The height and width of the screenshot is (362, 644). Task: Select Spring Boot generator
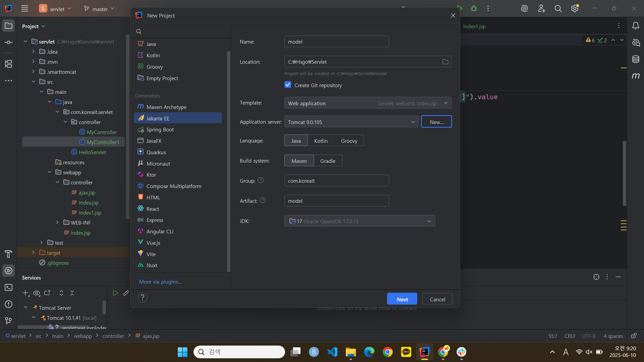tap(160, 130)
